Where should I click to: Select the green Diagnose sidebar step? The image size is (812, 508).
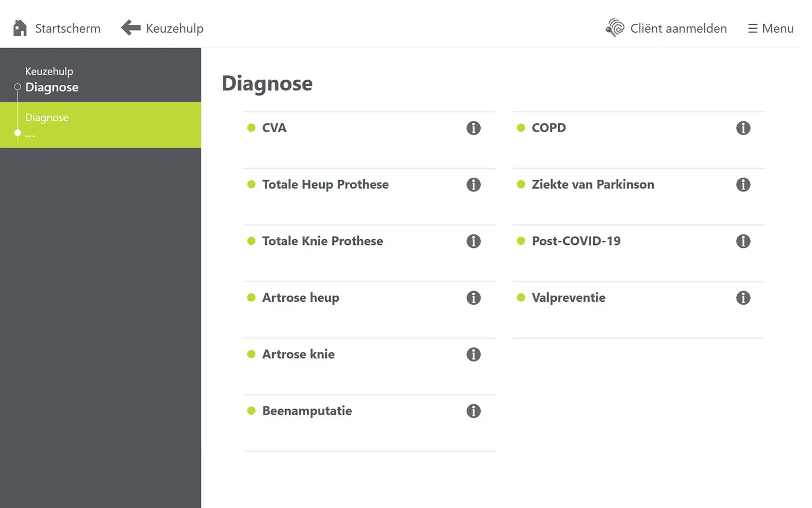pos(100,125)
